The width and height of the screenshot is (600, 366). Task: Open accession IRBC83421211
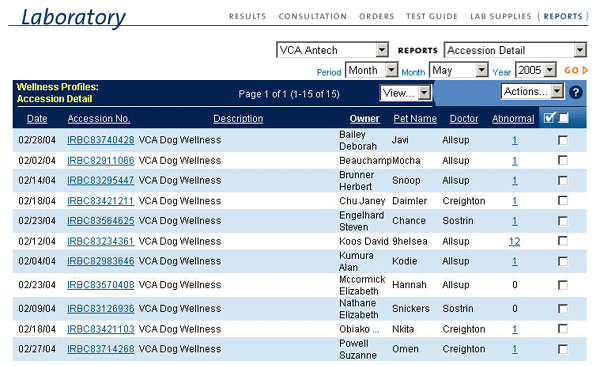(x=101, y=201)
